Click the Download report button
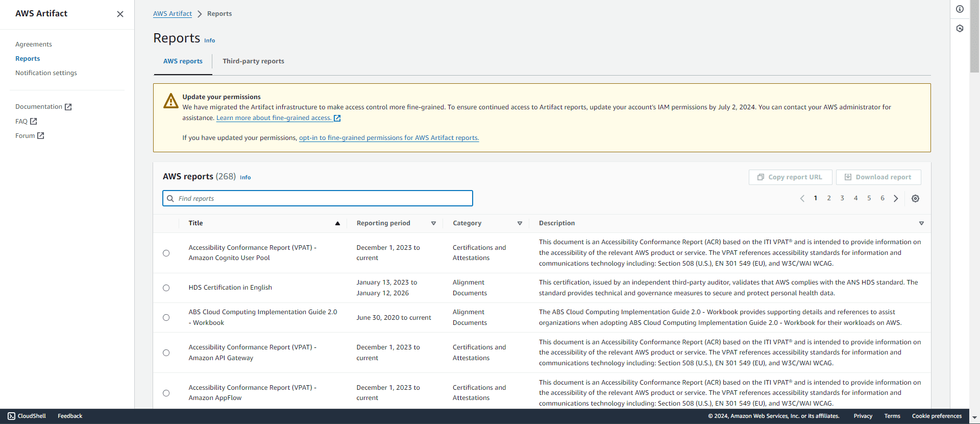This screenshot has width=980, height=424. pos(878,177)
